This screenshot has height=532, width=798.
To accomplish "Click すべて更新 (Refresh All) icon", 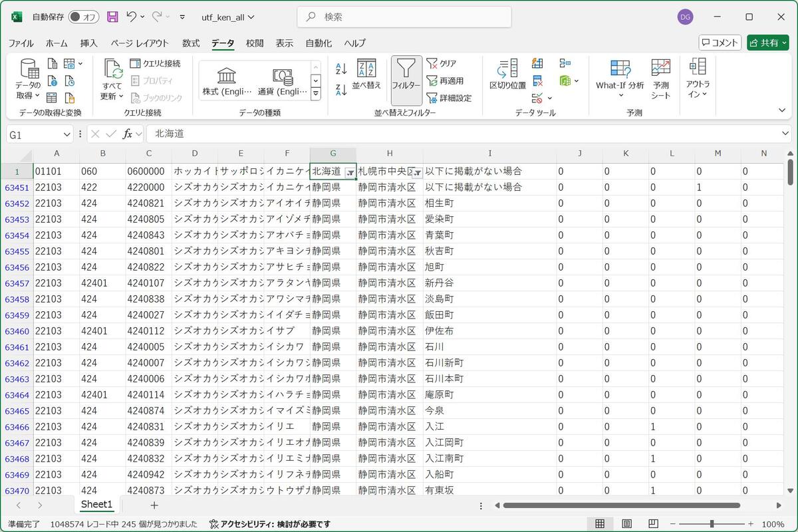I will [112, 70].
